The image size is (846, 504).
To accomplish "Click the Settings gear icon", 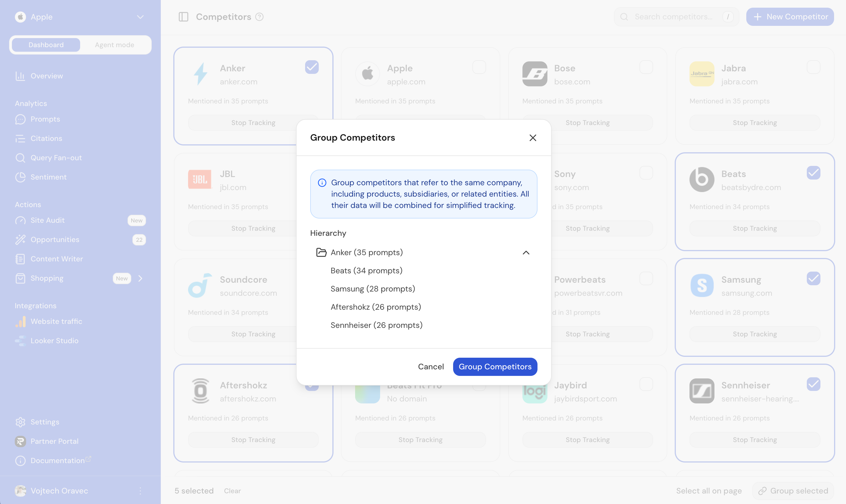I will 20,422.
